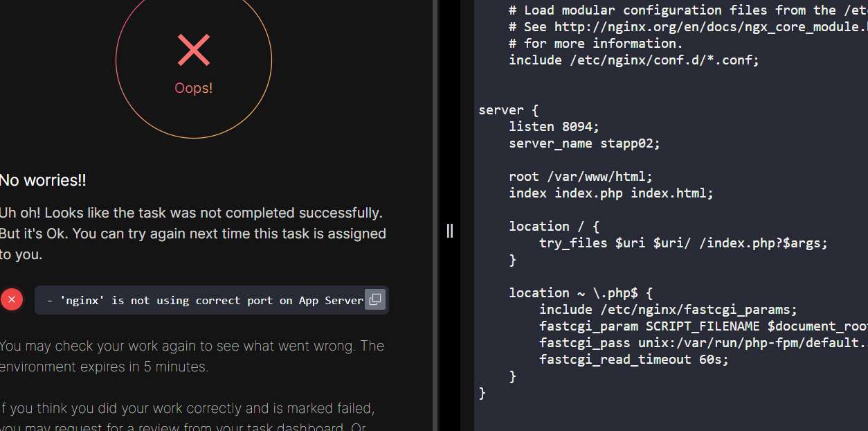Click the try_files directive line
Screen dimensions: 868x431
[x=683, y=243]
